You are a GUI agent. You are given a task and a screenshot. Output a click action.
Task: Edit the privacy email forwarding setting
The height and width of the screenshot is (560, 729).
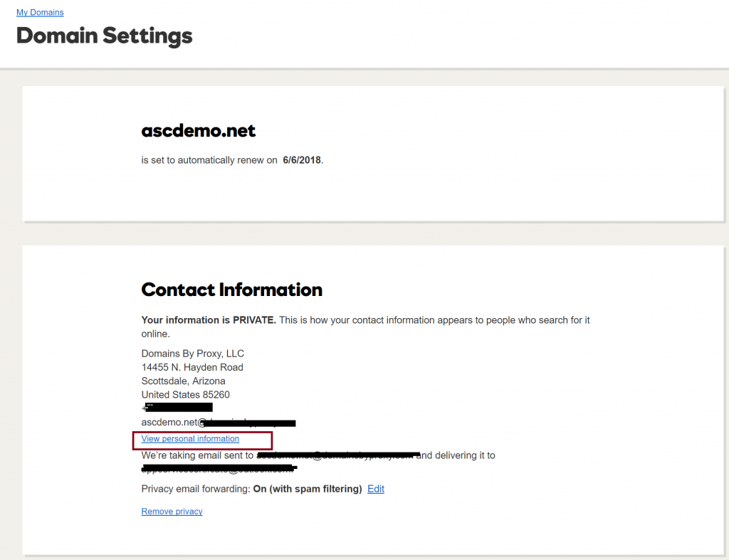click(375, 489)
